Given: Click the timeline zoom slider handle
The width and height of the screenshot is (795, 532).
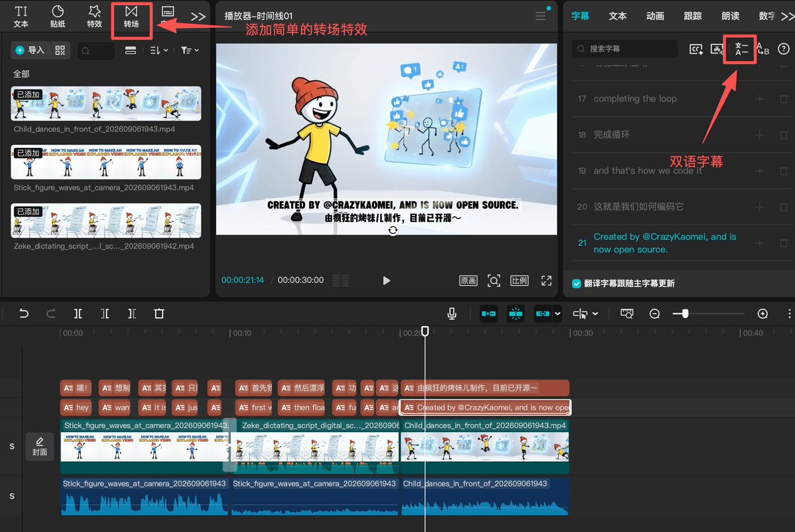Looking at the screenshot, I should click(685, 314).
